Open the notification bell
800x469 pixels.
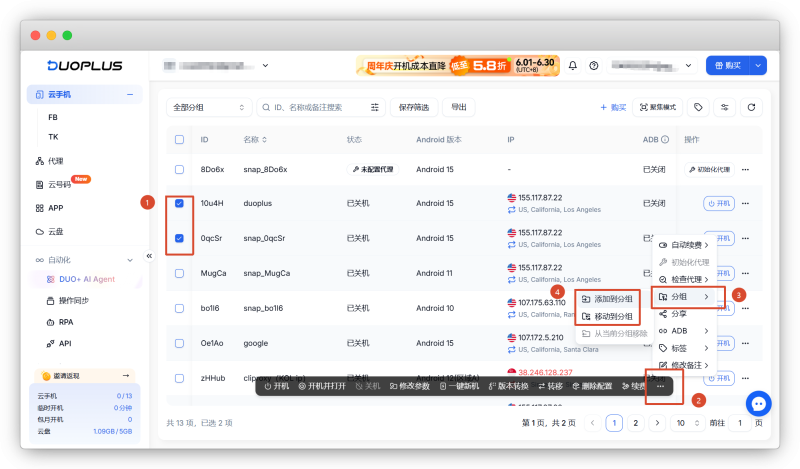pyautogui.click(x=572, y=65)
